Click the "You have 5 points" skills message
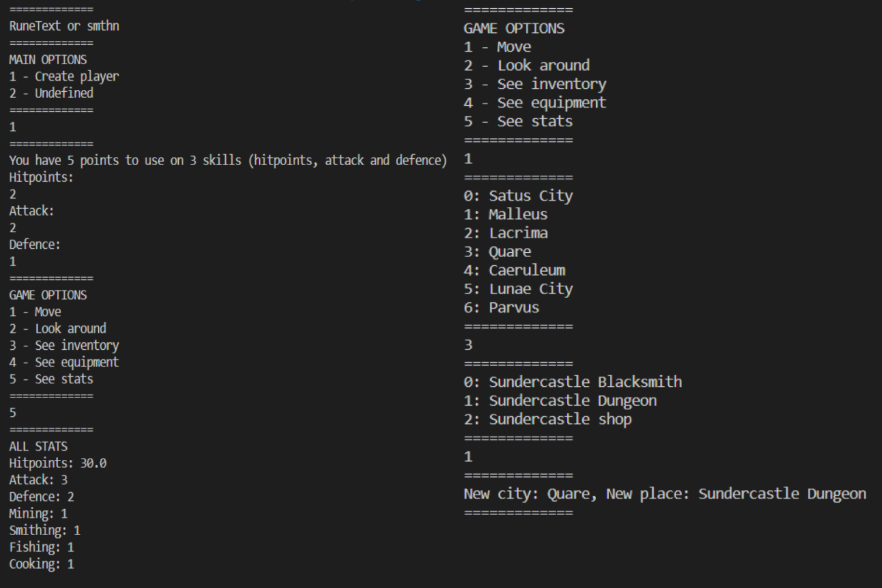Image resolution: width=882 pixels, height=588 pixels. pyautogui.click(x=228, y=160)
